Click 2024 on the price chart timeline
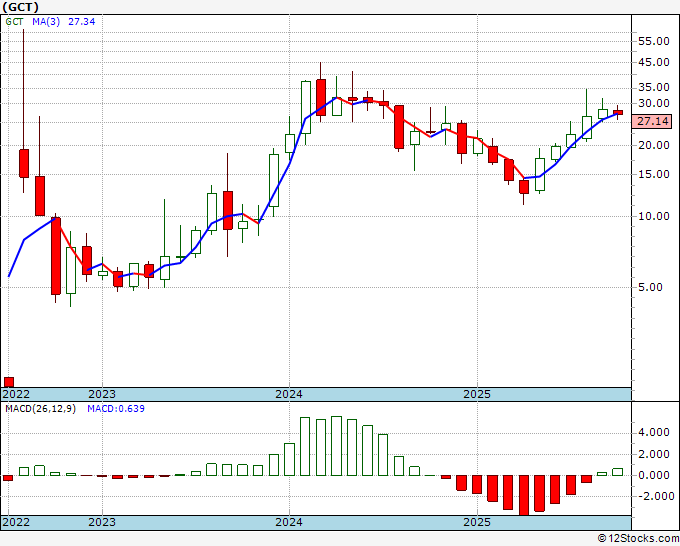Image resolution: width=680 pixels, height=546 pixels. 289,394
